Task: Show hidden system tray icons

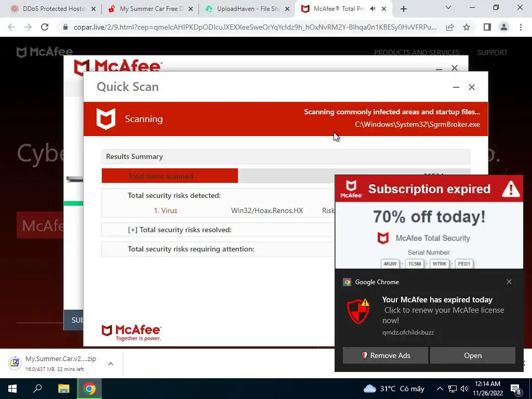Action: [x=440, y=389]
